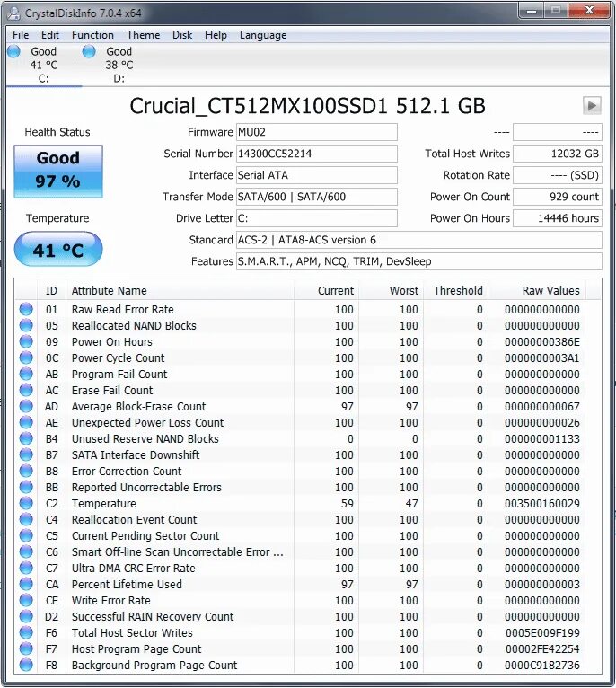Click status orb for Reallocation Event Count
This screenshot has height=688, width=616.
coord(26,519)
